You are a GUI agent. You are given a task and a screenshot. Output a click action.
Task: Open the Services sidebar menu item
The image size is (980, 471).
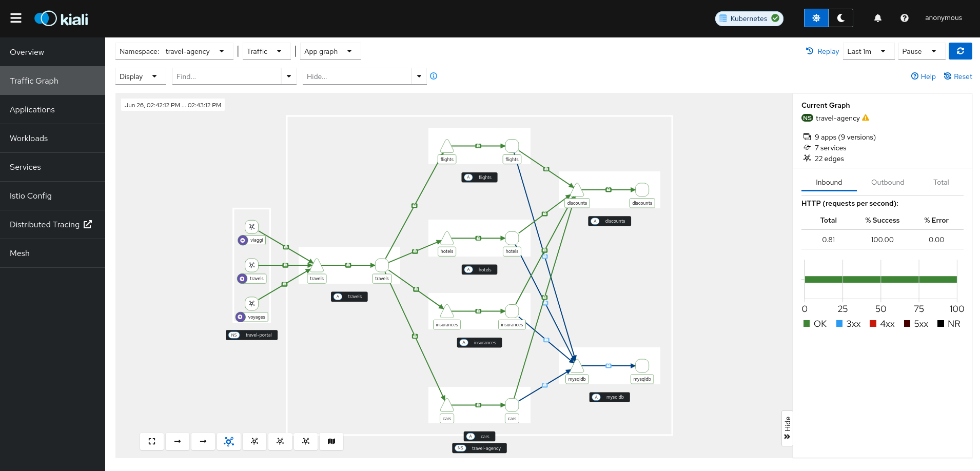[x=25, y=167]
